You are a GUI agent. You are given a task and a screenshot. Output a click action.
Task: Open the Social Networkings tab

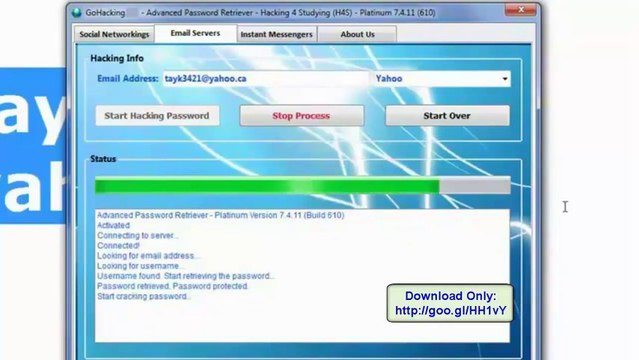point(114,34)
